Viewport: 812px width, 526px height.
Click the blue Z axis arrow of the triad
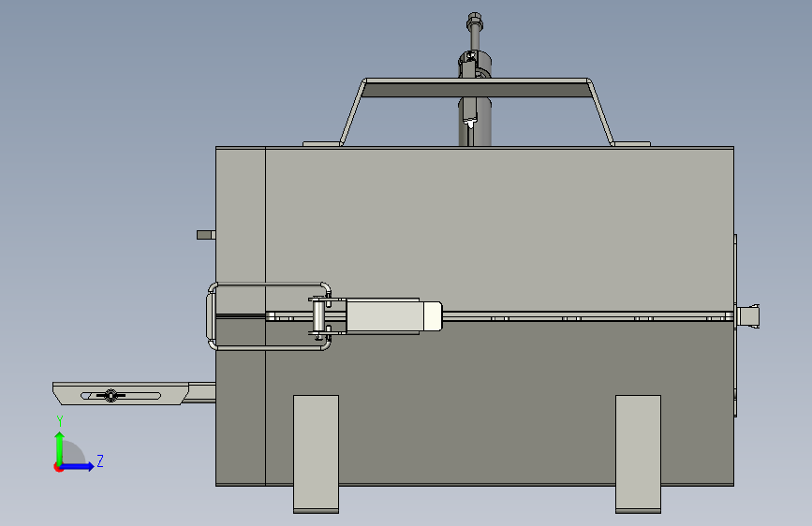(x=79, y=466)
